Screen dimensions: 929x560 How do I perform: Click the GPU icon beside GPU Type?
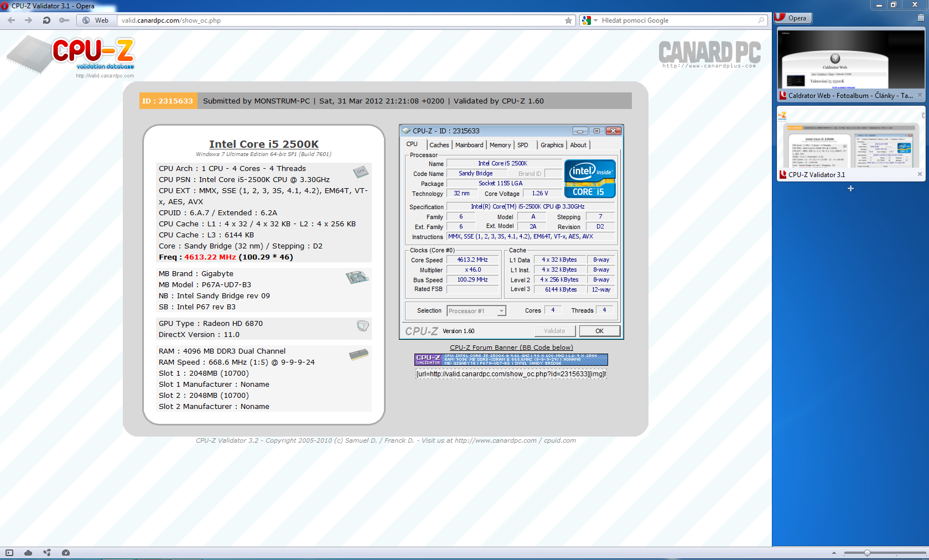pyautogui.click(x=363, y=326)
